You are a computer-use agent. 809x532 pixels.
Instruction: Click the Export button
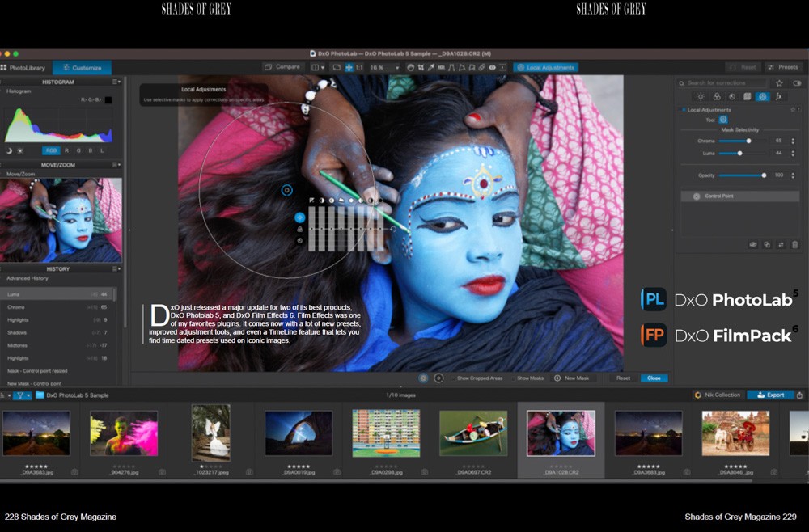coord(771,395)
